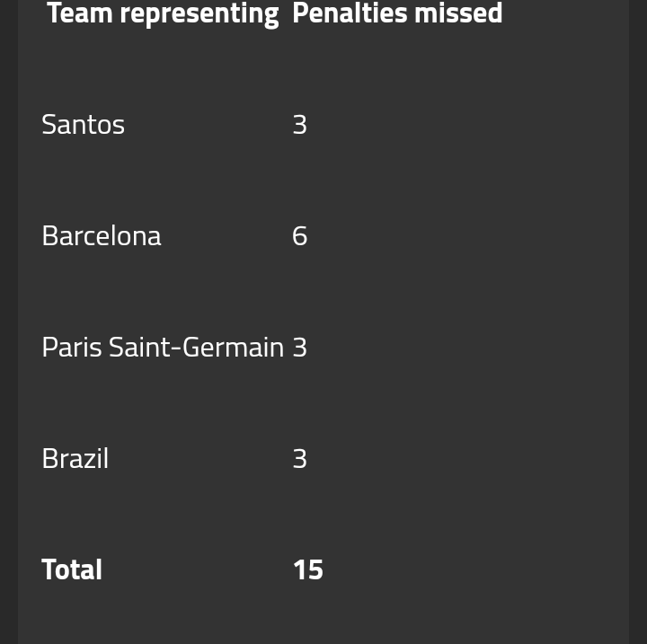
Task: Select the Santos team cell
Action: (x=83, y=125)
